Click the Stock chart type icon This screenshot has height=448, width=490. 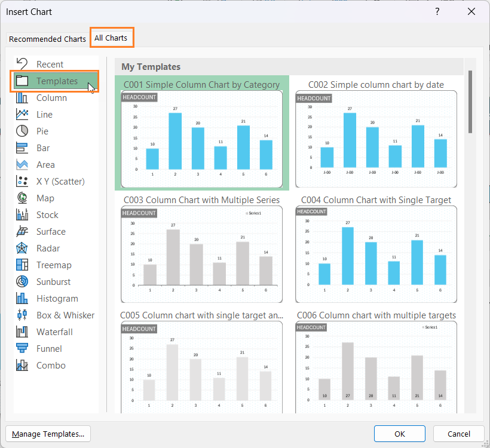point(22,214)
